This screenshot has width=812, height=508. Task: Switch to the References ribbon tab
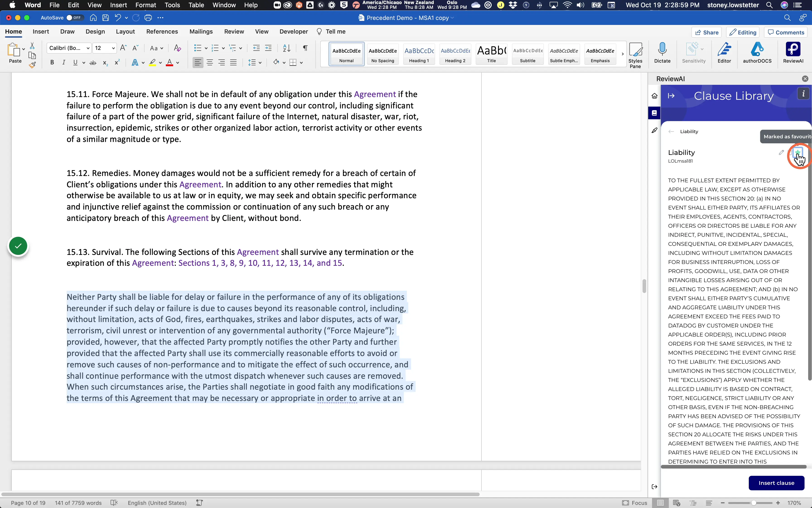[x=162, y=32]
